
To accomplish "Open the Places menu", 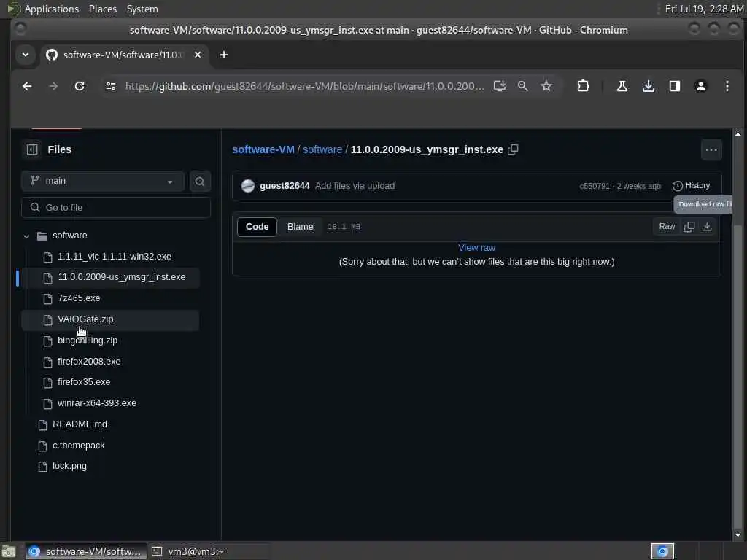I will click(102, 9).
